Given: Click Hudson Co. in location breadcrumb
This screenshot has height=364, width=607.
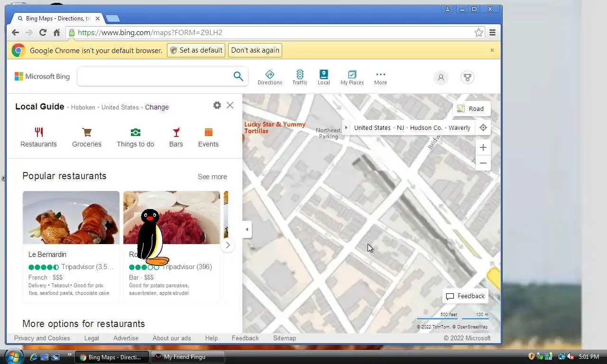Looking at the screenshot, I should (426, 127).
